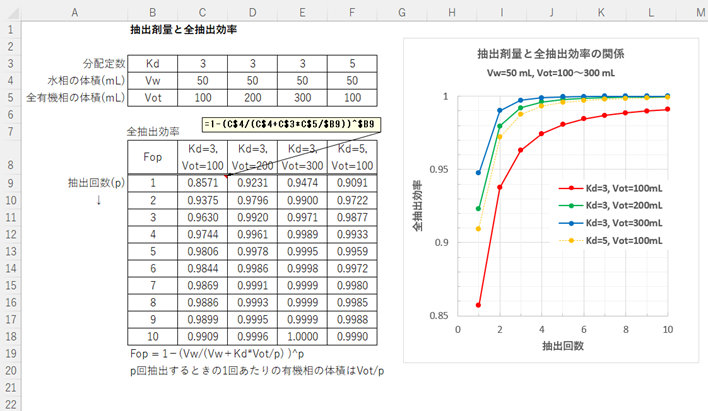Click the 全有機相の体積(mL) label
The width and height of the screenshot is (708, 411).
pyautogui.click(x=75, y=98)
